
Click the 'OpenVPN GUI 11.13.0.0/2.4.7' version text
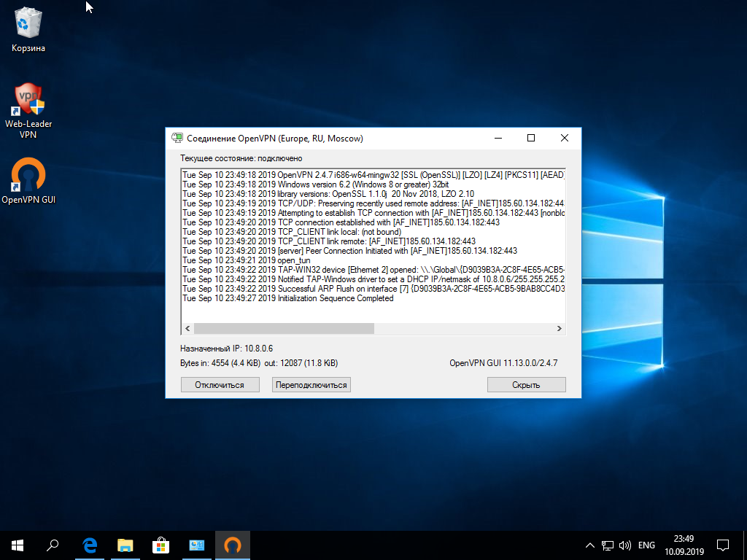[503, 363]
